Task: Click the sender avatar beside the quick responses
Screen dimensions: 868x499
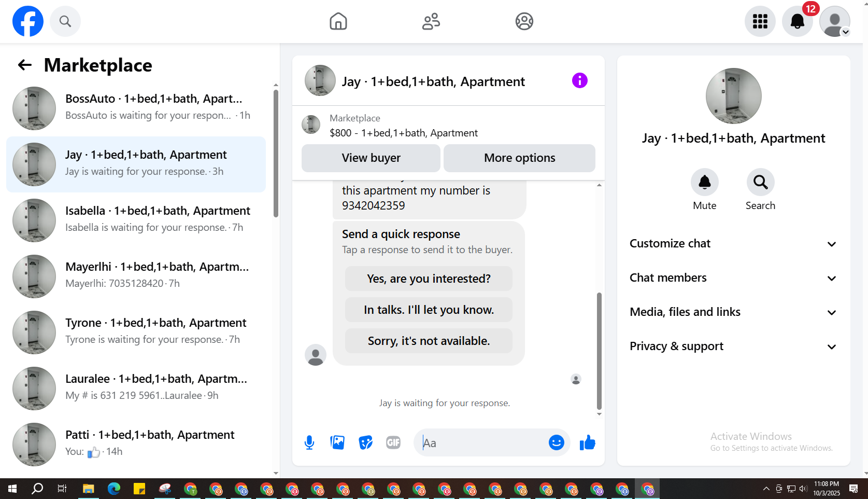Action: [x=316, y=355]
